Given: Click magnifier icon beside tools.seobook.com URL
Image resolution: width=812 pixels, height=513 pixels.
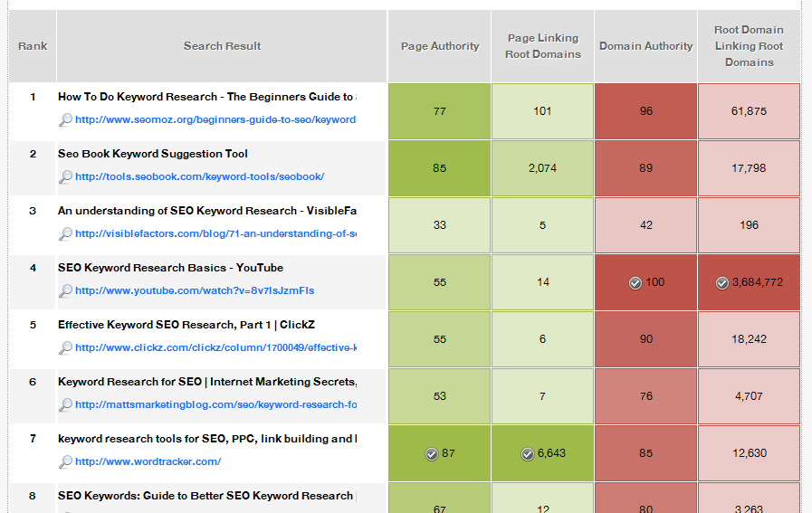Looking at the screenshot, I should pos(65,177).
